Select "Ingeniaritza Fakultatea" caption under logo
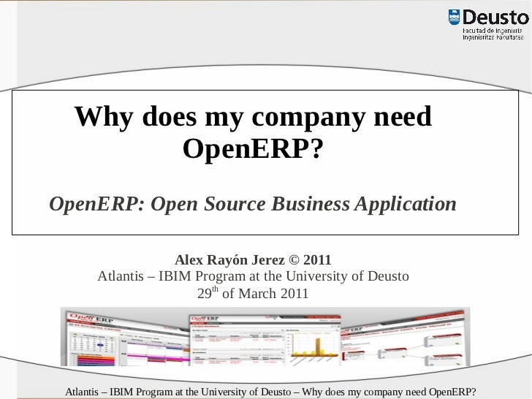Image resolution: width=532 pixels, height=399 pixels. 493,37
